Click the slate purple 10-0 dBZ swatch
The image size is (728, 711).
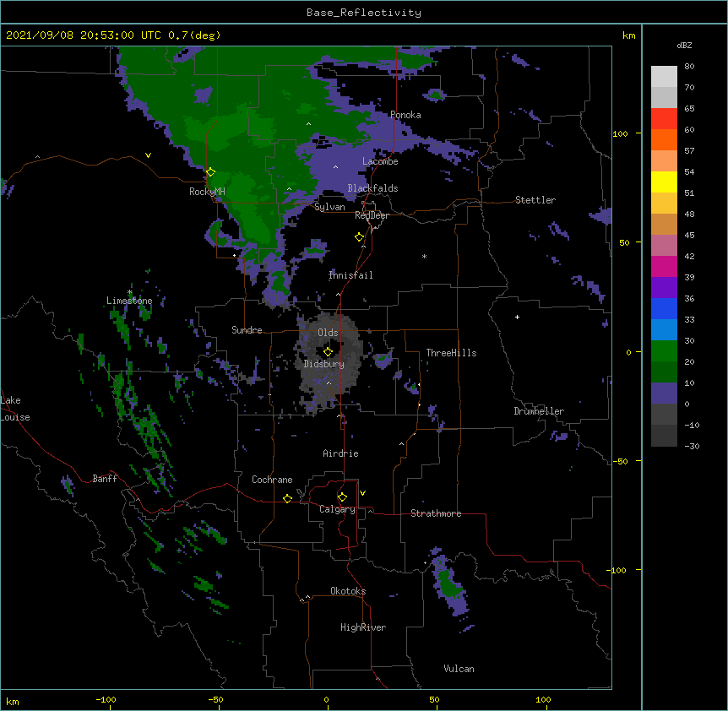pyautogui.click(x=664, y=393)
